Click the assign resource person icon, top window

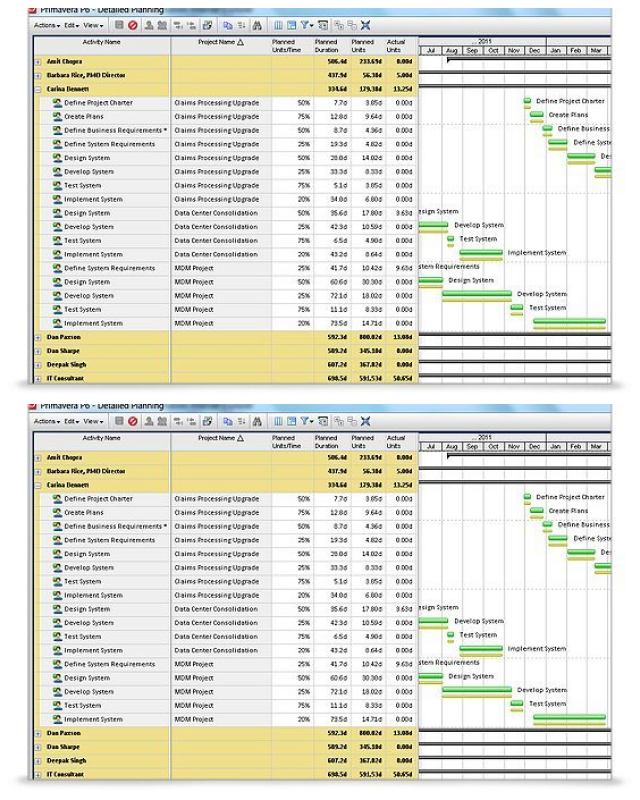click(149, 25)
